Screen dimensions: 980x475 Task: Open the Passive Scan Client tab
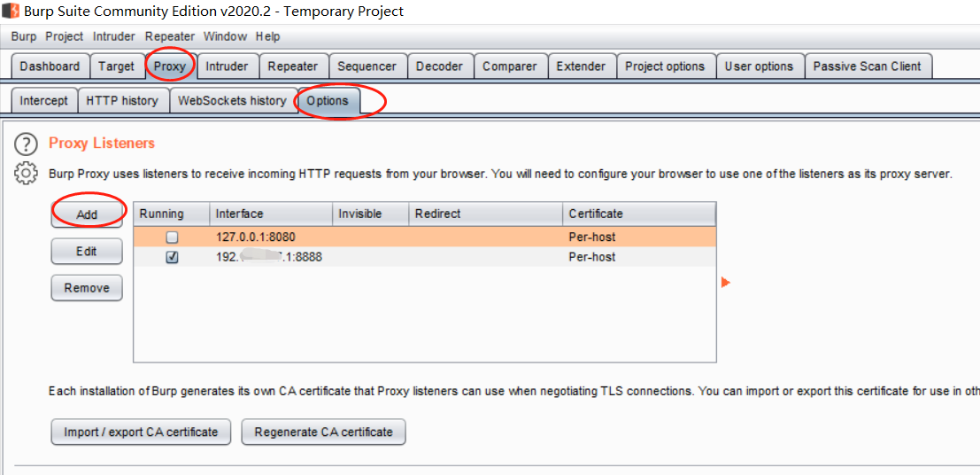coord(868,66)
